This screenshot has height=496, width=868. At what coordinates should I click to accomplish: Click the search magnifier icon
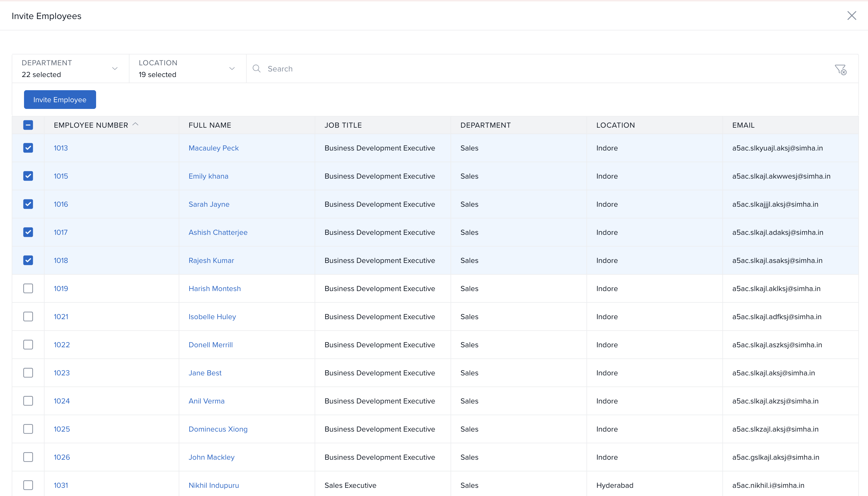(x=257, y=69)
